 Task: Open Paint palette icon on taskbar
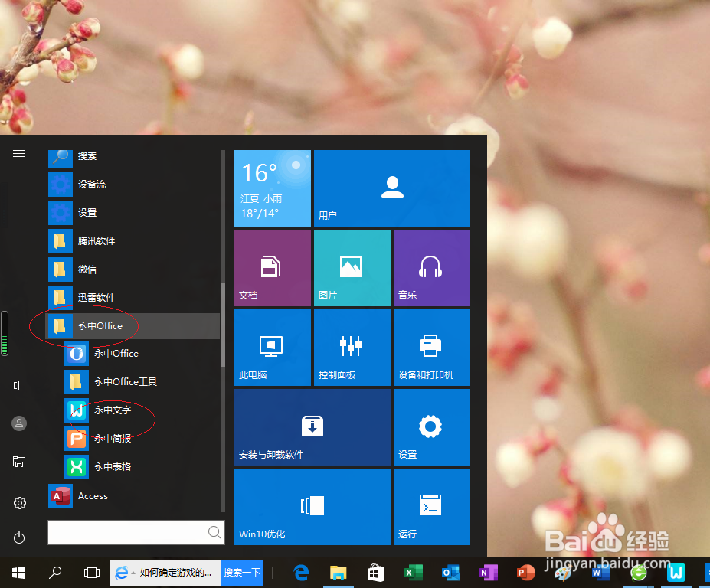click(x=563, y=574)
